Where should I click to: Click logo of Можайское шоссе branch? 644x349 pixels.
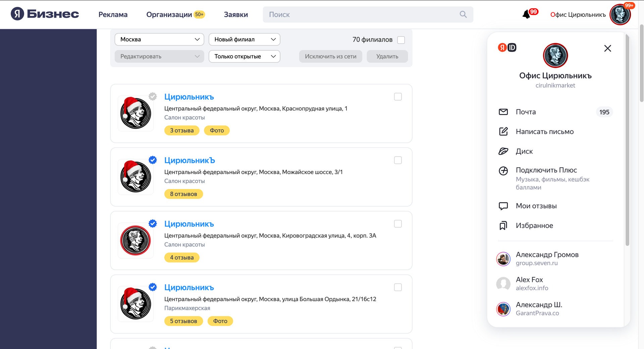[x=136, y=177]
